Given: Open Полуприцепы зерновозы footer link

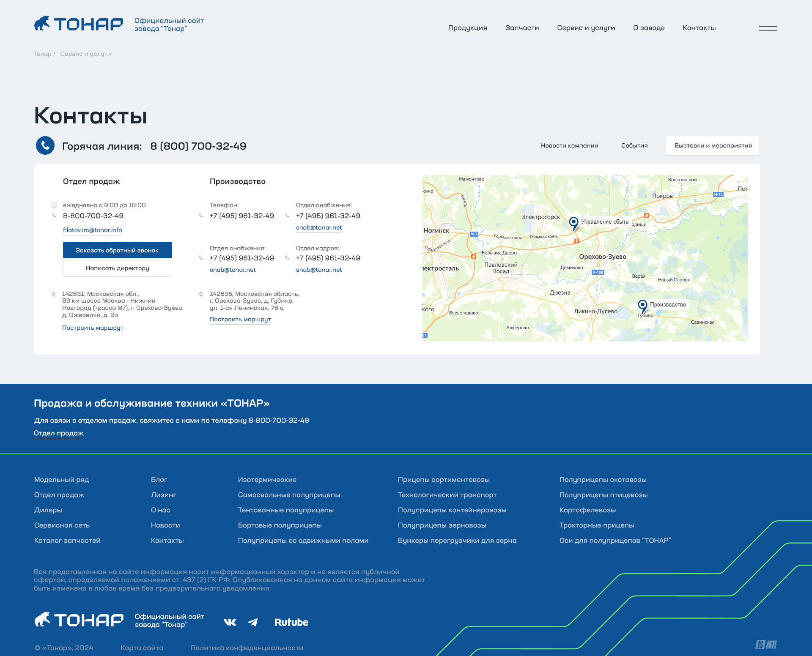Looking at the screenshot, I should pyautogui.click(x=442, y=525).
